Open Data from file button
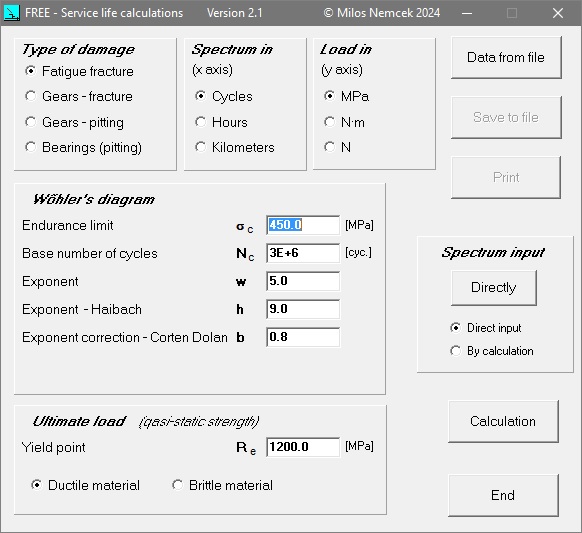 click(x=506, y=58)
